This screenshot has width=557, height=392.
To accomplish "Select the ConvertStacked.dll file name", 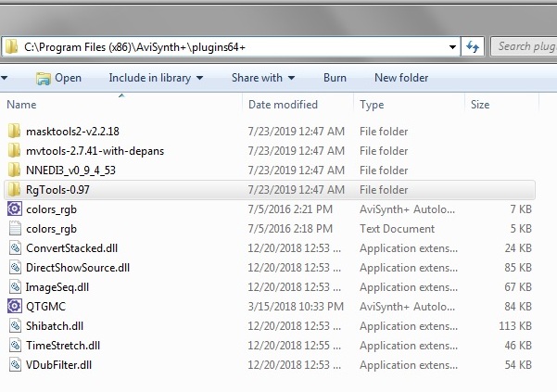I will 71,248.
